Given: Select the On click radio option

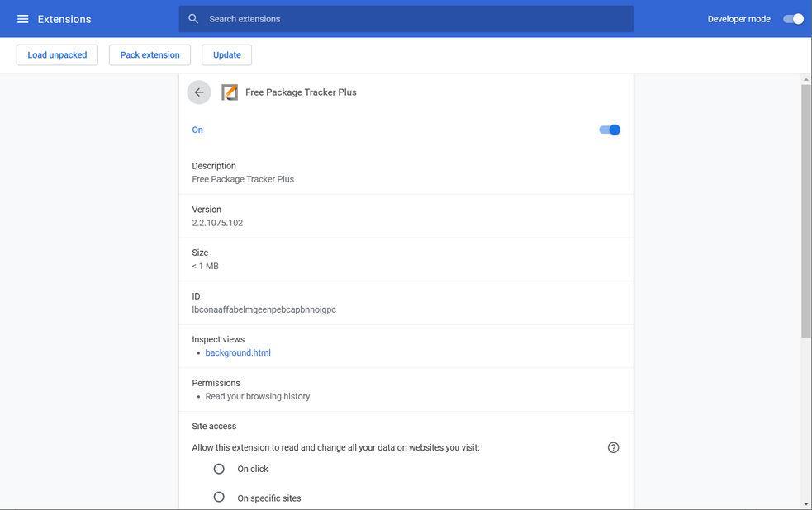Looking at the screenshot, I should point(219,469).
